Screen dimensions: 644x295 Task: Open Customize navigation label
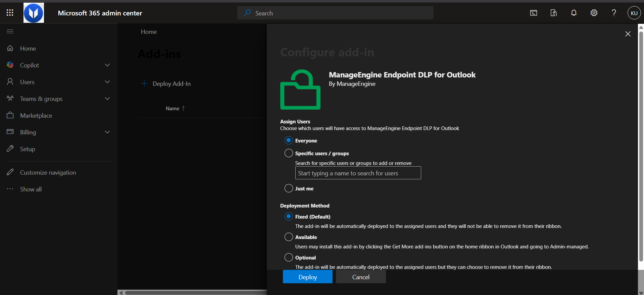pos(48,173)
